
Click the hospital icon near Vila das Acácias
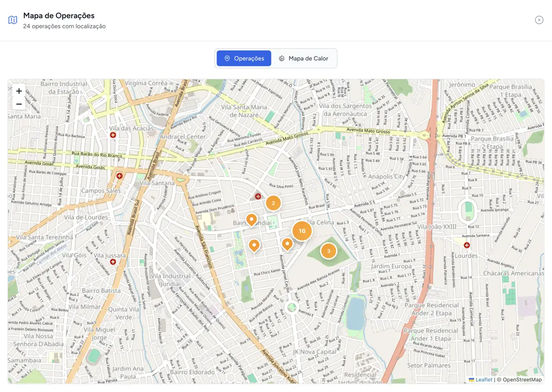tap(113, 135)
